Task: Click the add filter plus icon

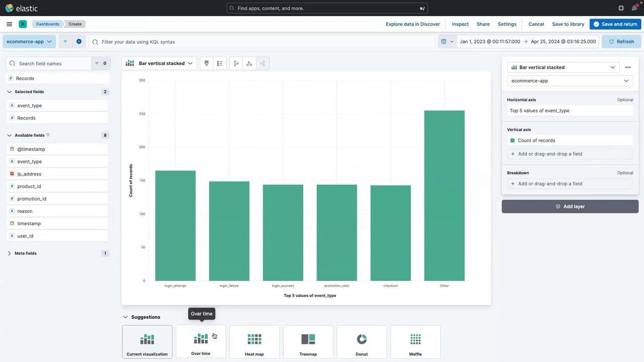Action: tap(79, 42)
